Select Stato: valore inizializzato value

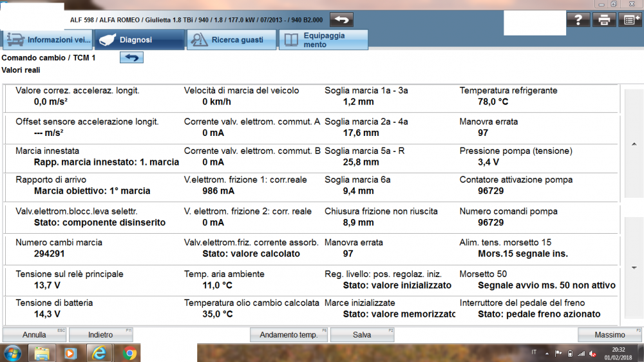pos(397,285)
